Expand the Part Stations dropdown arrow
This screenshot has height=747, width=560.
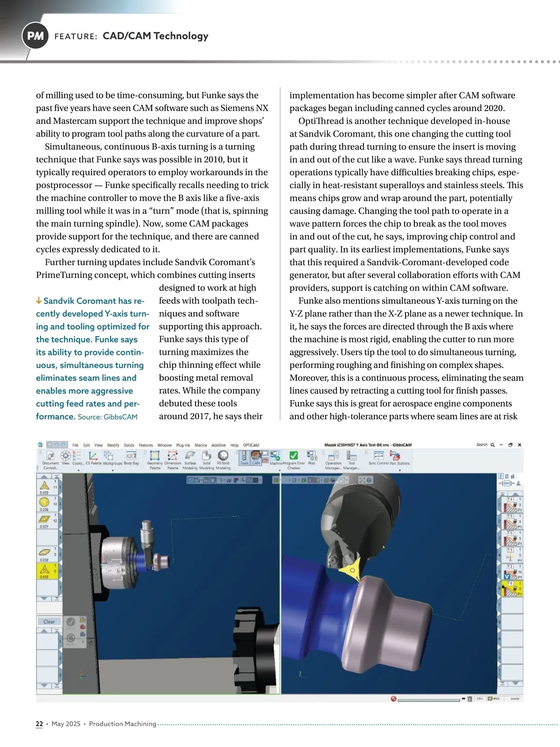400,471
